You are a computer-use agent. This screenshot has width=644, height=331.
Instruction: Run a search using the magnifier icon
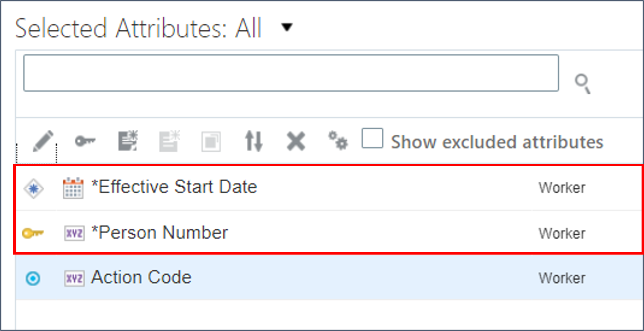point(582,83)
